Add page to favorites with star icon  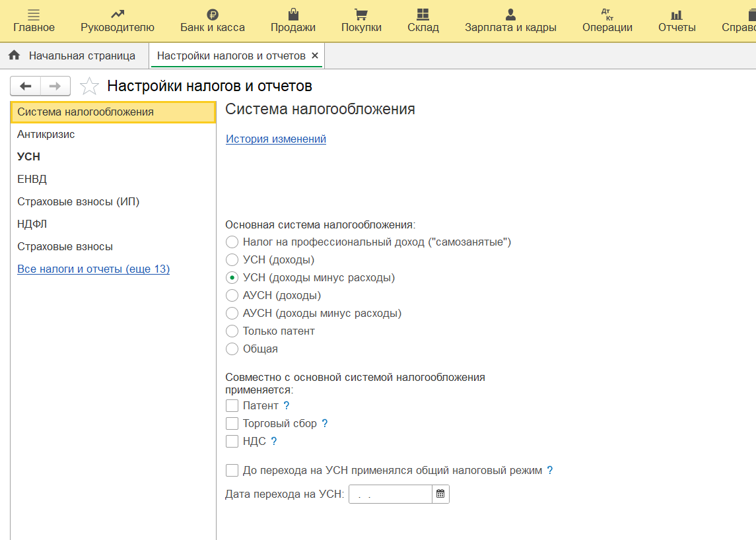tap(89, 86)
